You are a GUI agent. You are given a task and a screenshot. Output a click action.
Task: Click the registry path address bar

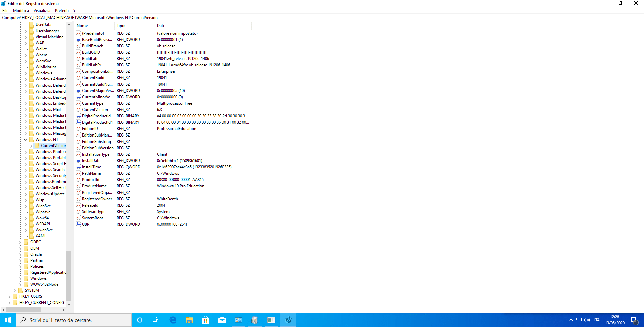click(x=322, y=18)
